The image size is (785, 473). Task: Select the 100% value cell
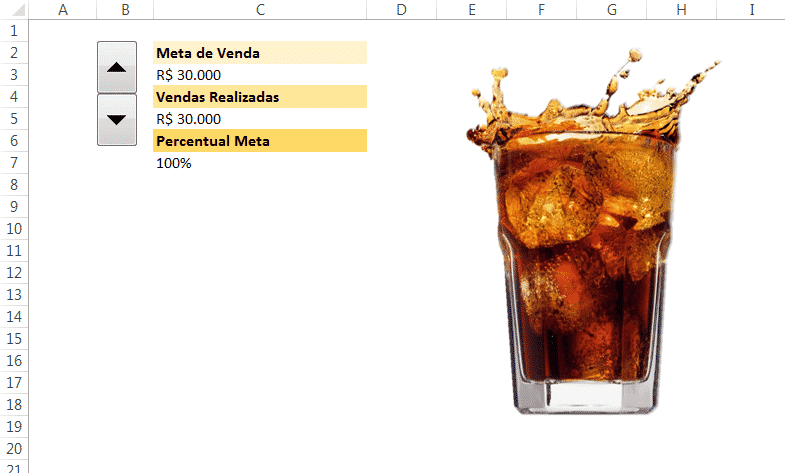(260, 163)
